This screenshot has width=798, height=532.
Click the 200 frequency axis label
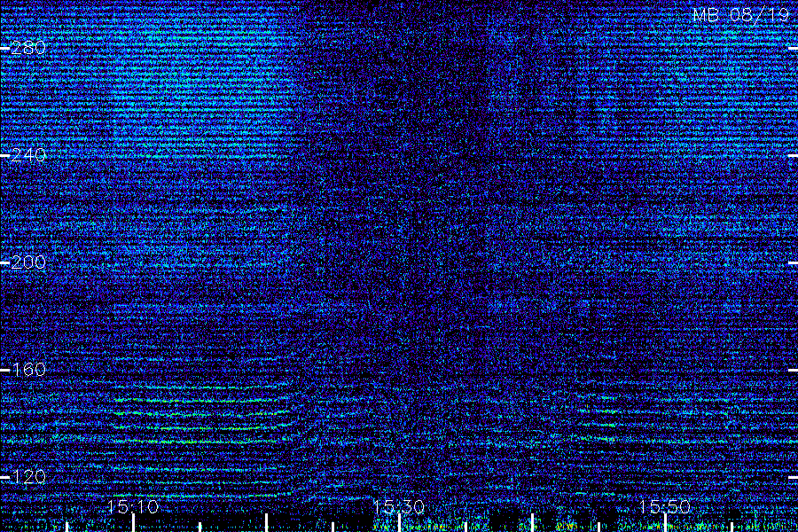(28, 262)
